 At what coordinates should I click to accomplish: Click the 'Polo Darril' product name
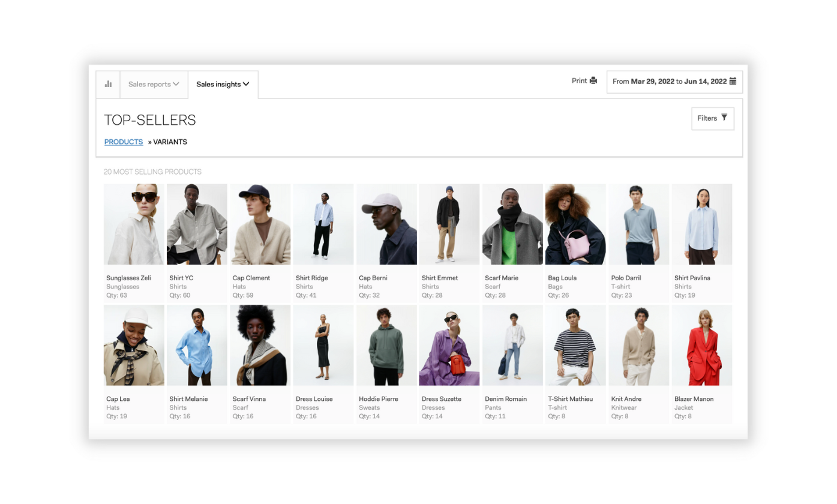pyautogui.click(x=626, y=278)
